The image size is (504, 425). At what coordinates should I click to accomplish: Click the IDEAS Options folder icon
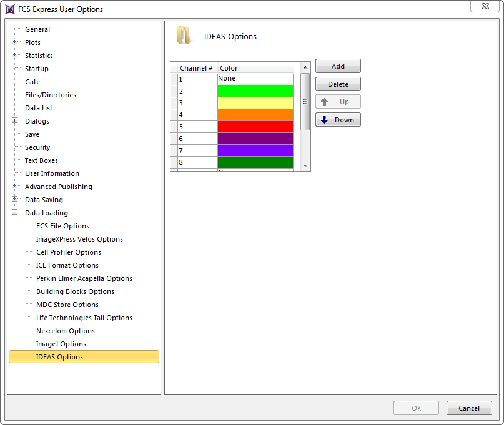coord(184,36)
